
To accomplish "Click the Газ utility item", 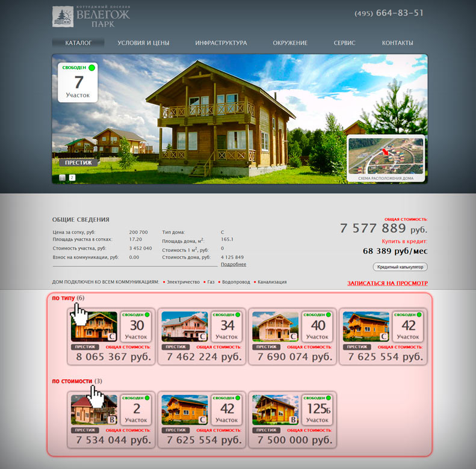I will pos(211,282).
